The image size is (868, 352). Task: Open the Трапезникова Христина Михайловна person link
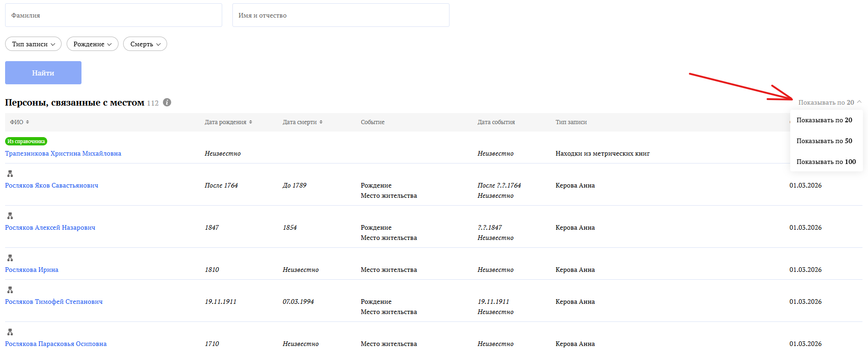coord(63,153)
